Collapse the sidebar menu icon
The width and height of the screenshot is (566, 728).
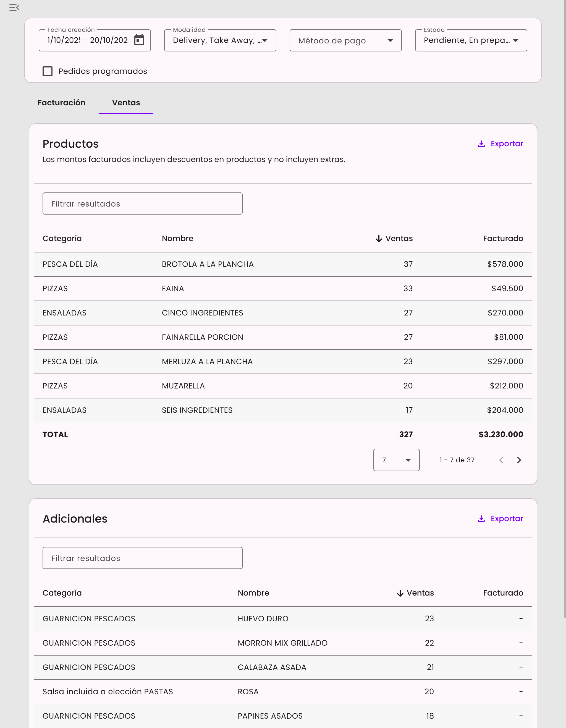[x=14, y=7]
